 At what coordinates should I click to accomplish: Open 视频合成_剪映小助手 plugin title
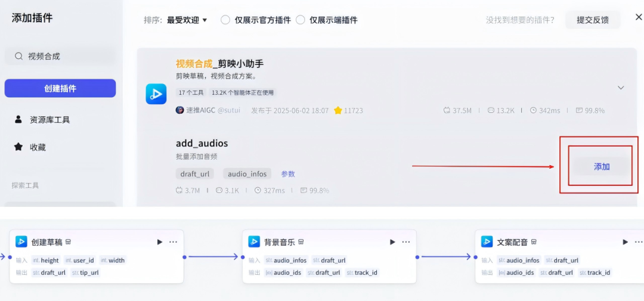[219, 64]
